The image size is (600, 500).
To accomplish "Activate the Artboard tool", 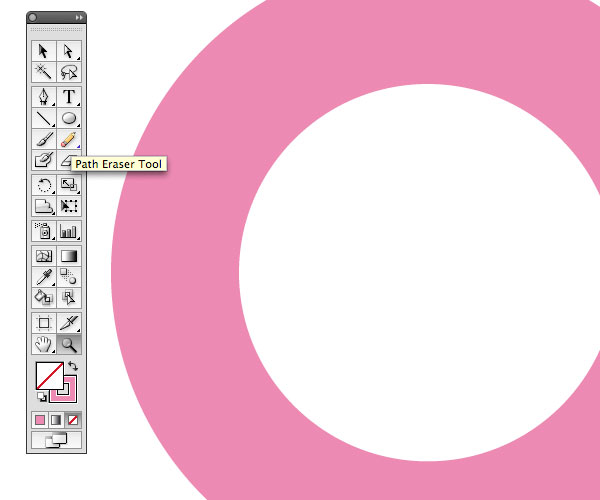I will pyautogui.click(x=44, y=323).
